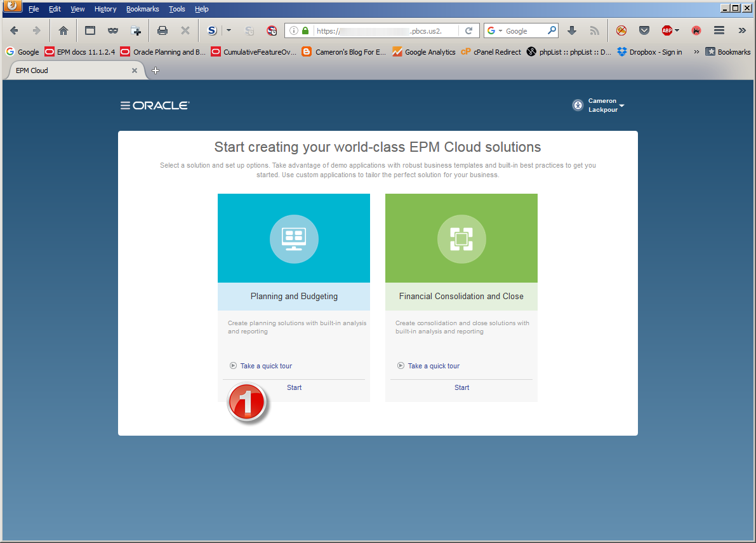Image resolution: width=756 pixels, height=543 pixels.
Task: Click inside the URL address field
Action: coord(386,30)
